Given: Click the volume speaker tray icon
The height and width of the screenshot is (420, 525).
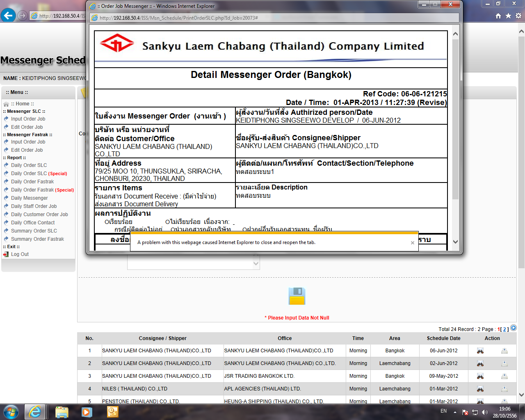Looking at the screenshot, I should coord(485,412).
